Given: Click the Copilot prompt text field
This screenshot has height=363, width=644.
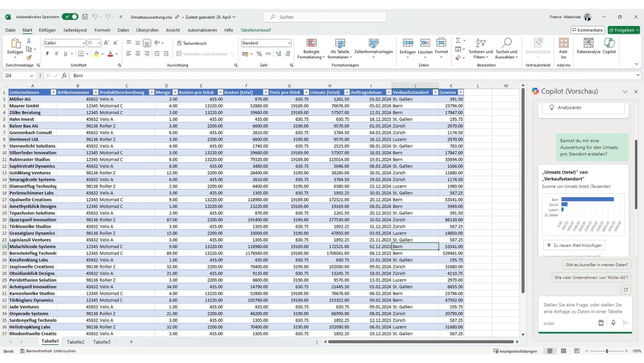Looking at the screenshot, I should tap(585, 308).
